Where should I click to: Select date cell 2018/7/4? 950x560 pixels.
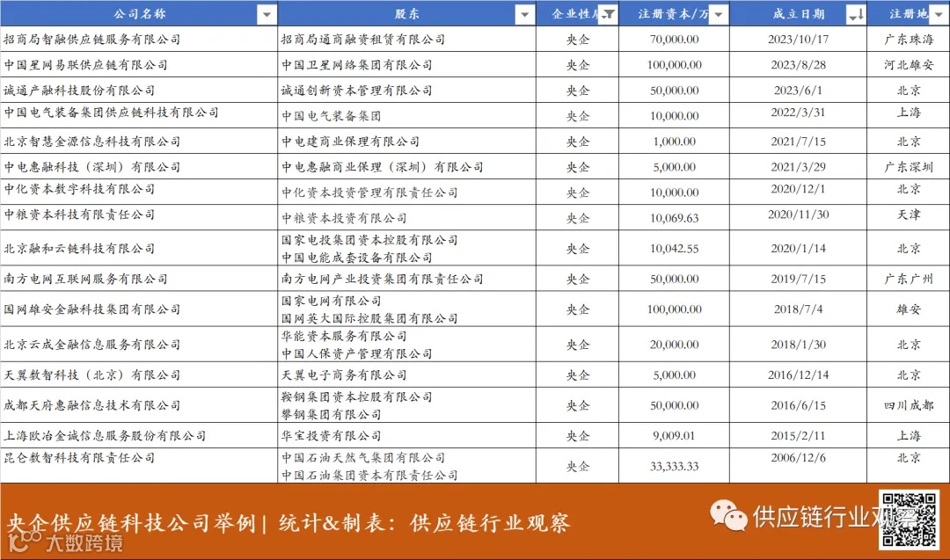click(x=799, y=309)
